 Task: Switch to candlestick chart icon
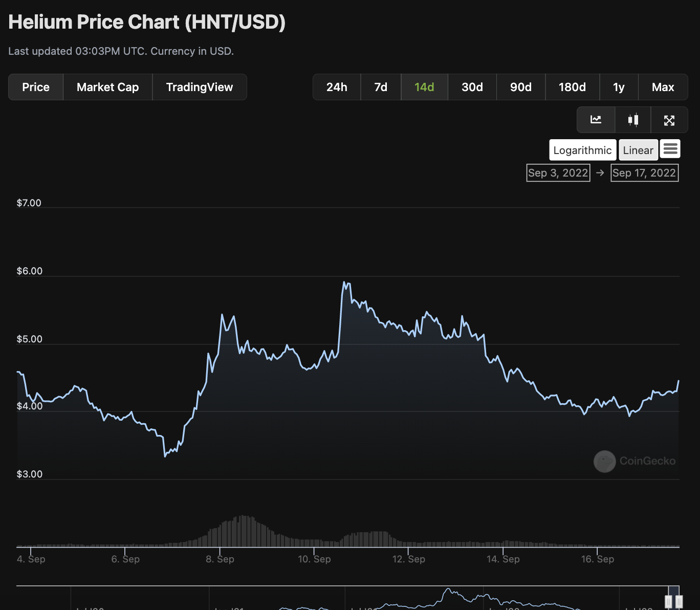point(633,120)
